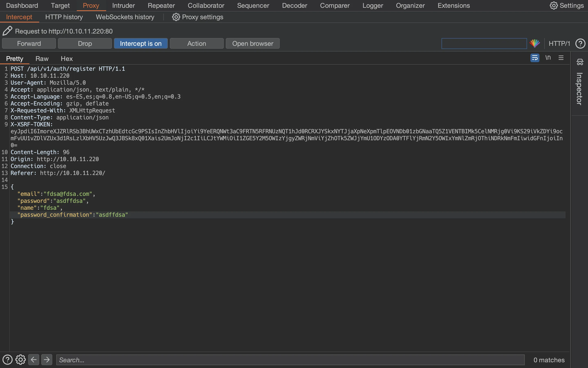
Task: Switch to the Dashboard tab
Action: (x=22, y=6)
